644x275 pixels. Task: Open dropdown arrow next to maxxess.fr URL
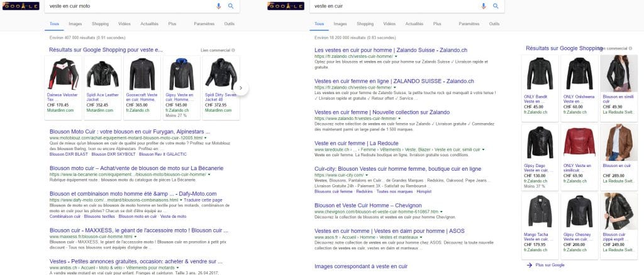pos(135,237)
